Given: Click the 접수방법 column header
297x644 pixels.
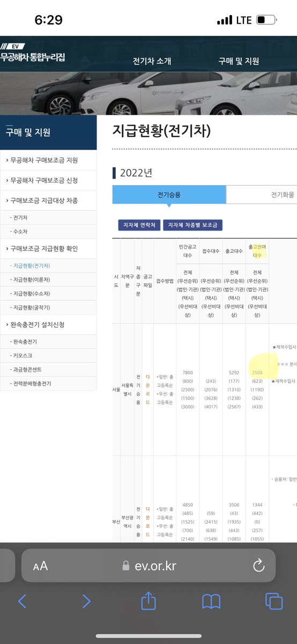Looking at the screenshot, I should click(164, 280).
